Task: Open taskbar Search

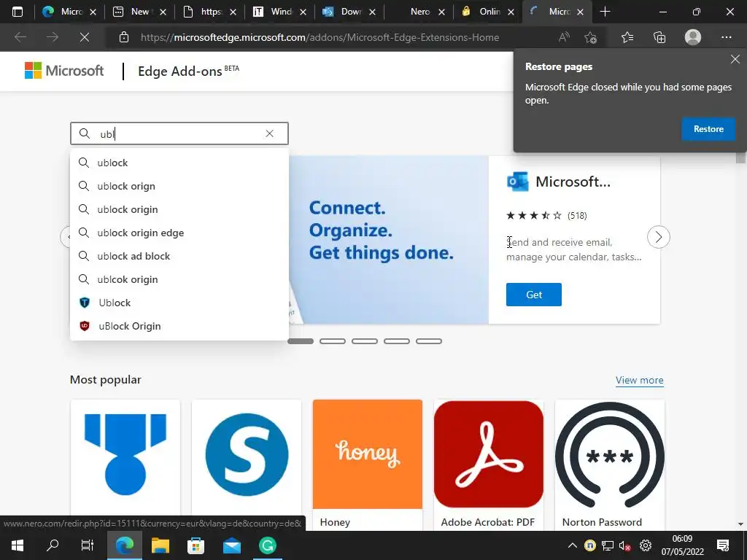Action: coord(53,545)
